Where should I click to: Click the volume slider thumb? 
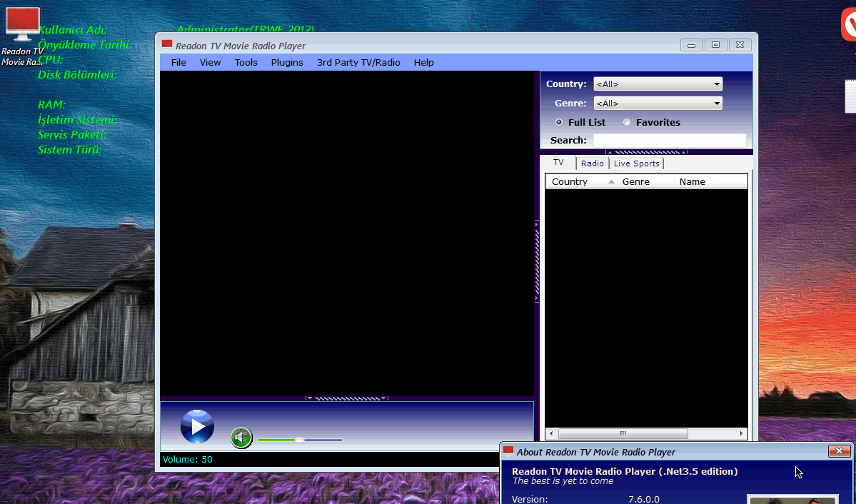[x=299, y=440]
